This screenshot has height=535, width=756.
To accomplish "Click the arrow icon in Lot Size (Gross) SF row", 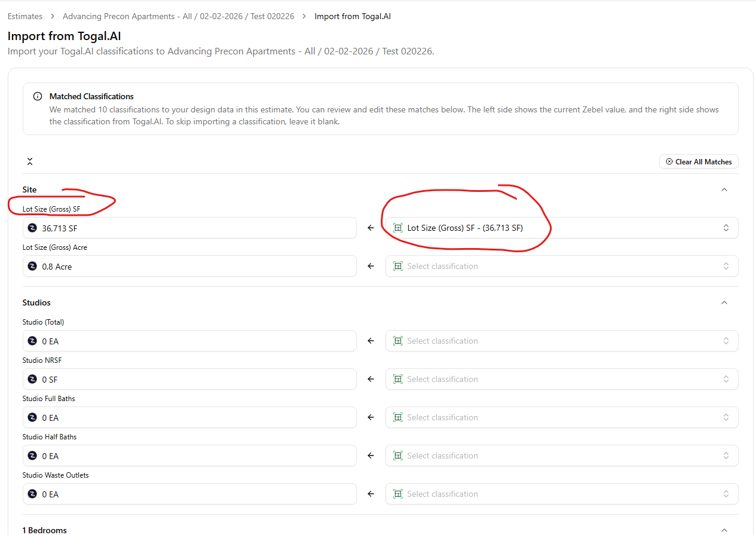I will pyautogui.click(x=371, y=228).
